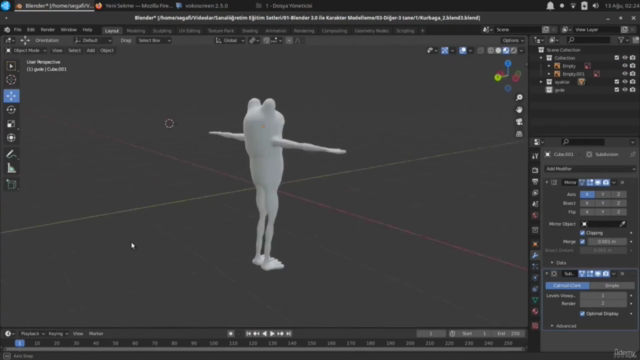
Task: Select Simple subdivision type
Action: point(612,286)
